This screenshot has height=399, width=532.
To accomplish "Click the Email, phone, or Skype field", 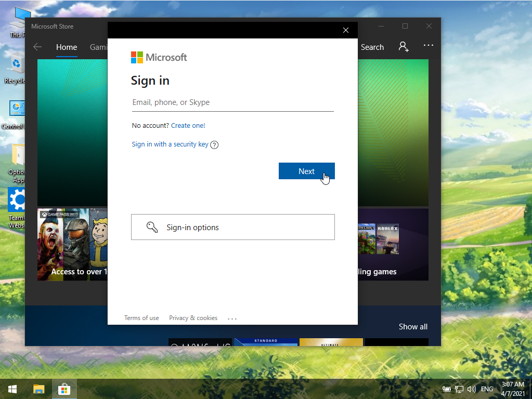I will (x=233, y=103).
